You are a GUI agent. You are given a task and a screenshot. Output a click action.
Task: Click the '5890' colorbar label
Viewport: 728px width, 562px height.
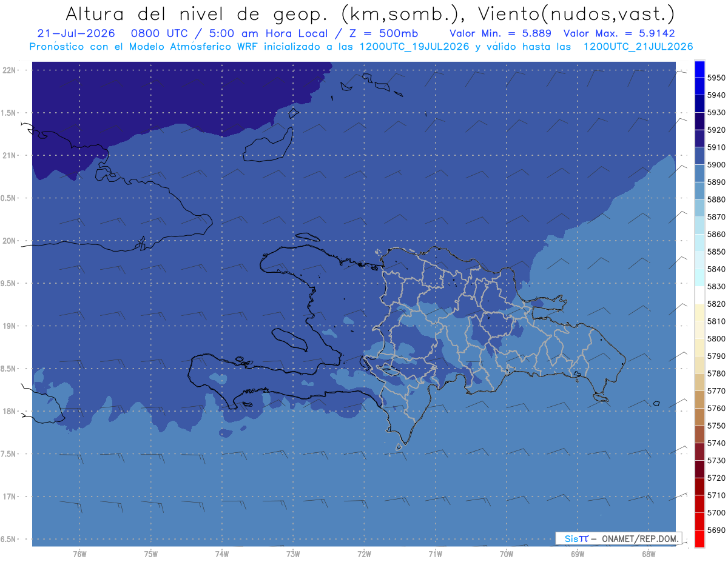tap(716, 182)
